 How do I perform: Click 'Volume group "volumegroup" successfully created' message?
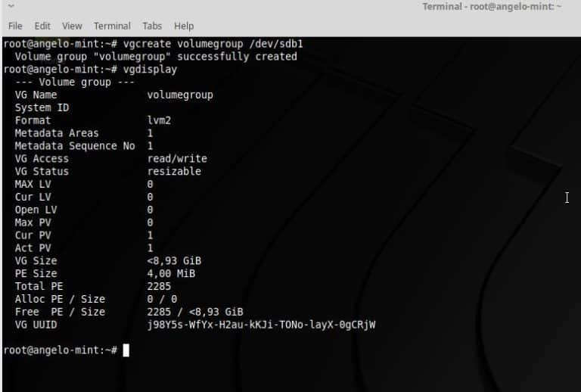tap(156, 57)
